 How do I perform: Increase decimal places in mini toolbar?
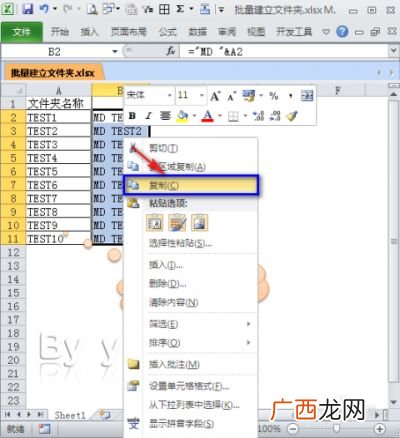click(258, 116)
